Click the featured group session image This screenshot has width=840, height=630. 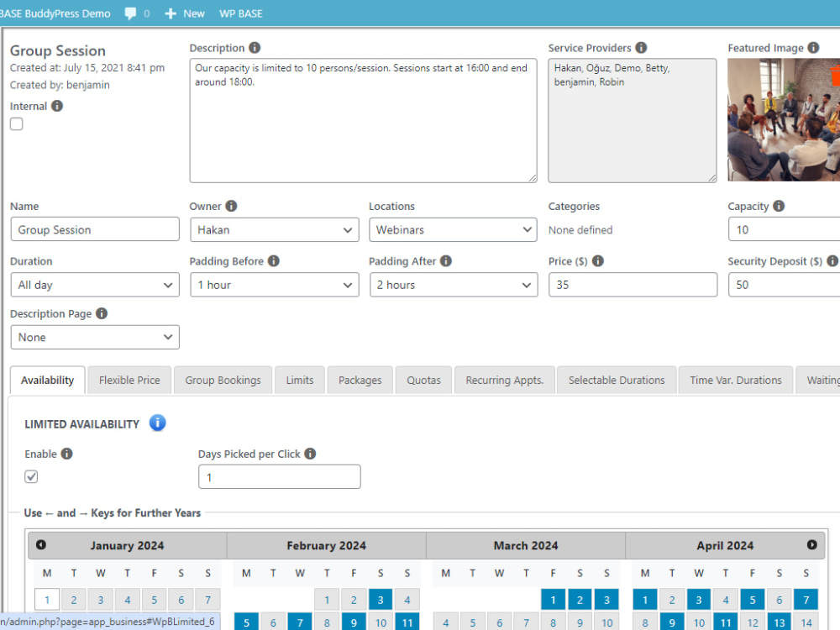(x=784, y=119)
